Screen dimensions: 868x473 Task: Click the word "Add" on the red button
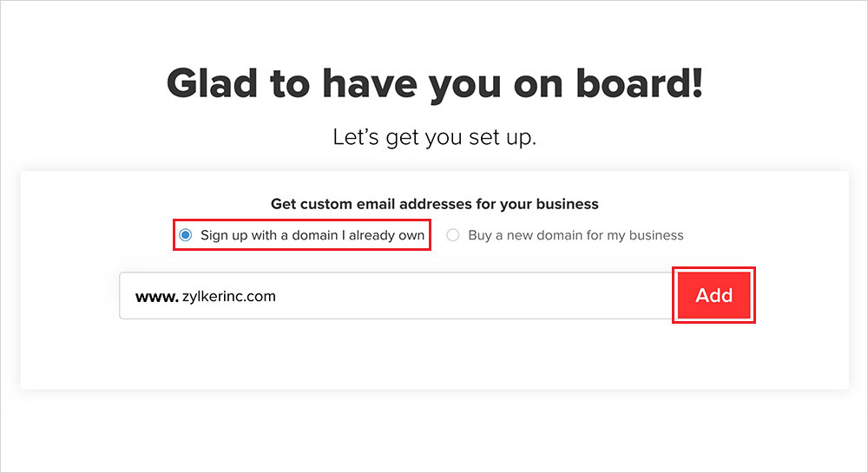(713, 296)
